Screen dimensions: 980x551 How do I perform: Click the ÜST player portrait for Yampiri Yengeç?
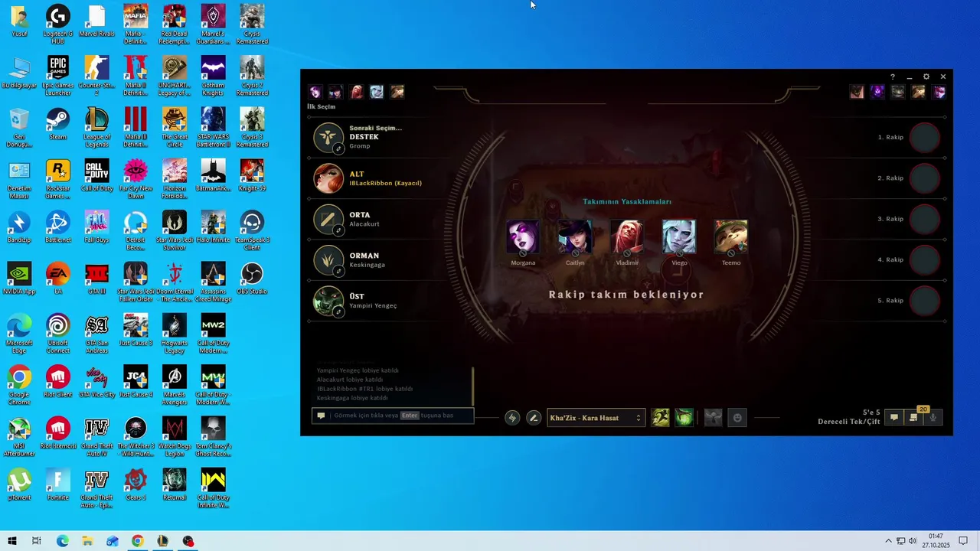tap(328, 301)
